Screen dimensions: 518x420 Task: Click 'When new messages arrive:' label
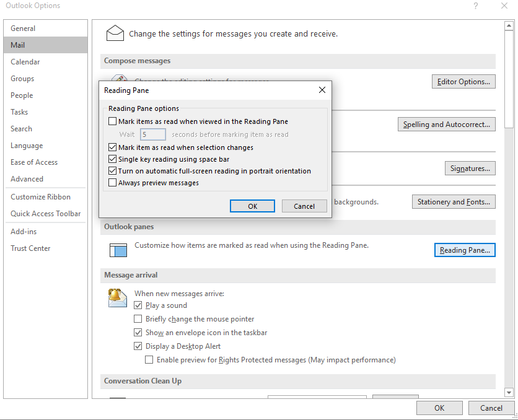pyautogui.click(x=179, y=294)
